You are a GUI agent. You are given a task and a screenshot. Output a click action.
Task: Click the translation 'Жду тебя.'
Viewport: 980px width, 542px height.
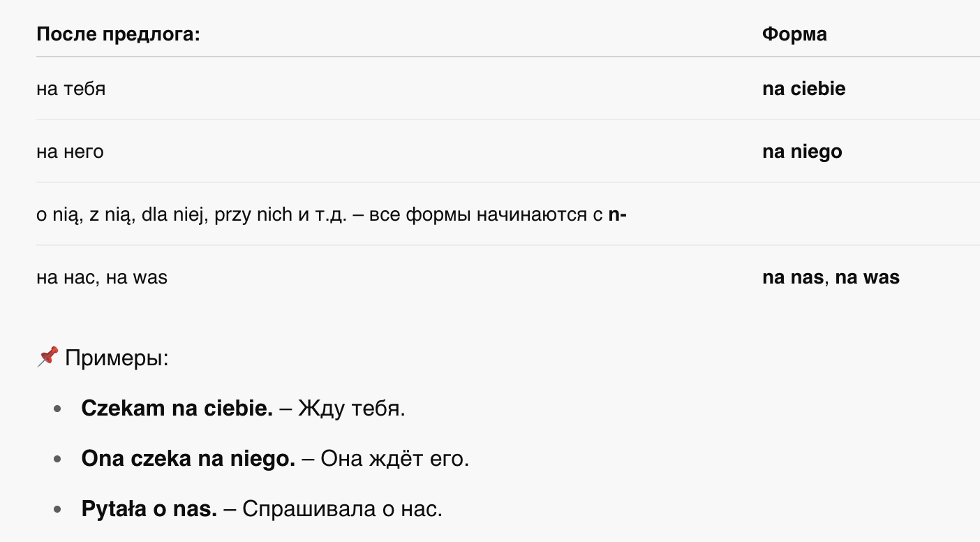pos(352,409)
